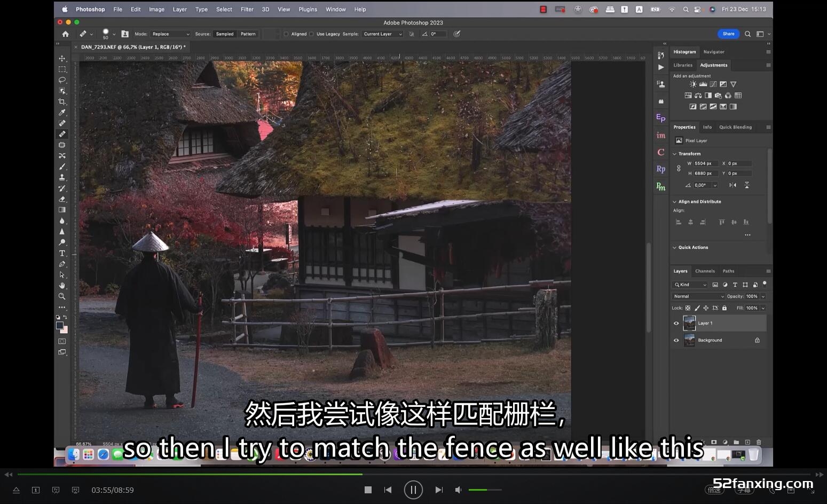Open the Kind filter dropdown
This screenshot has width=827, height=504.
690,285
